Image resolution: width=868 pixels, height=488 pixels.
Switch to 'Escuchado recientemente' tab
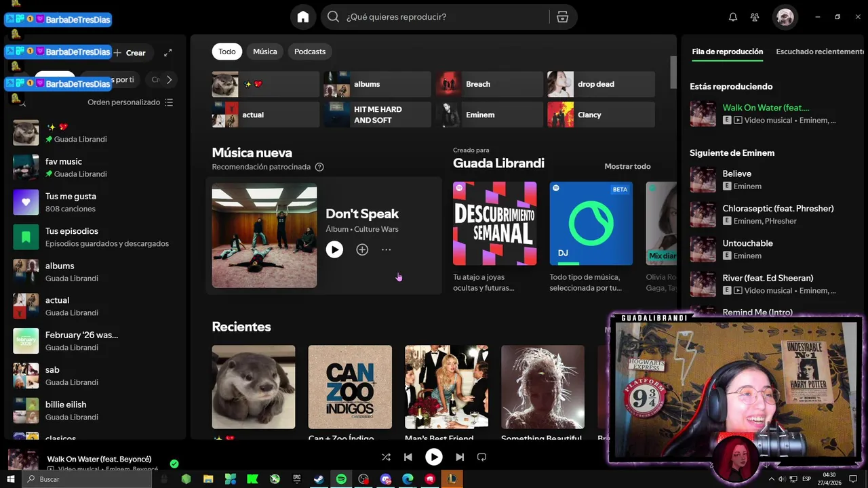[x=820, y=52]
